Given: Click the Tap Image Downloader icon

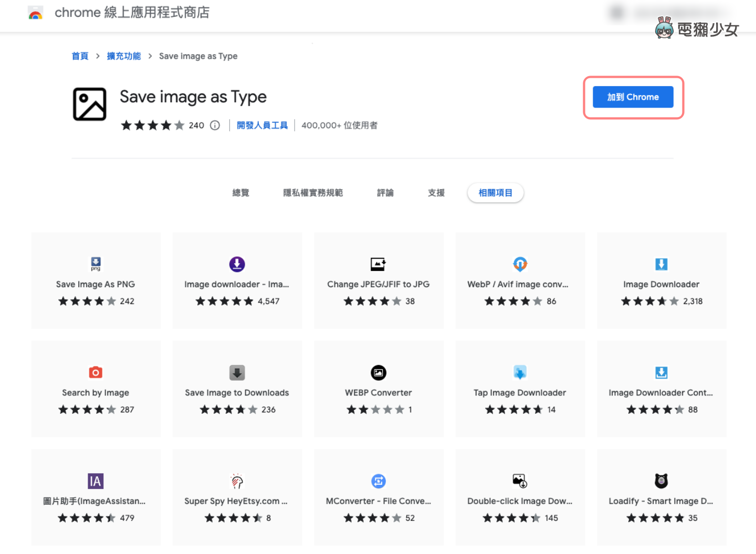Looking at the screenshot, I should pos(520,372).
